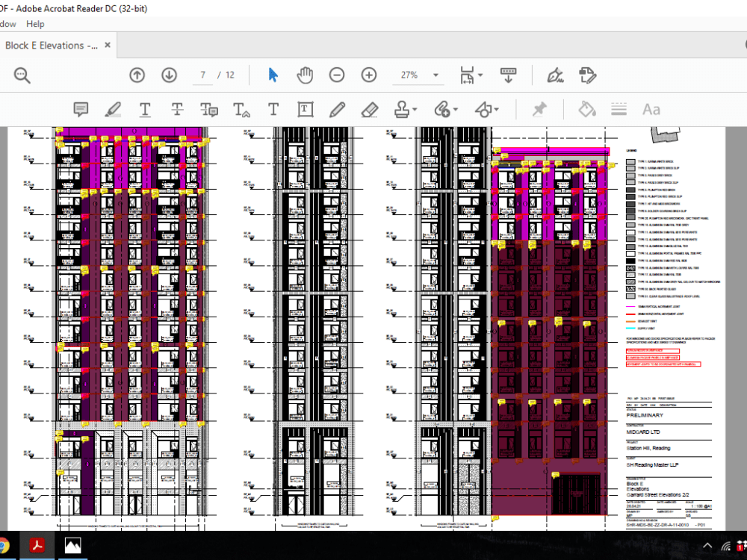Click the current page number field

click(x=203, y=75)
